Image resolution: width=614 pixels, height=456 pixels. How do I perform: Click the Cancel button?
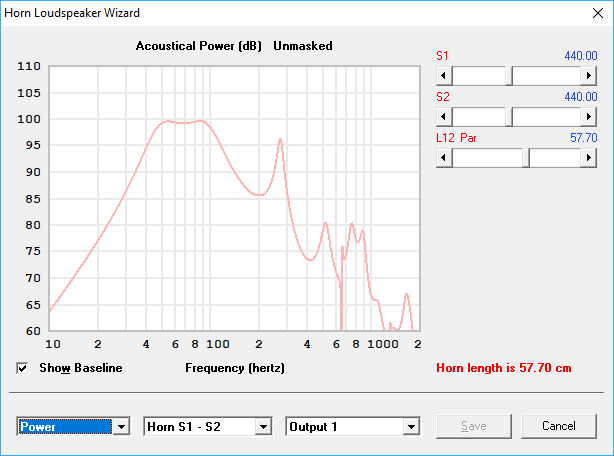click(x=559, y=426)
